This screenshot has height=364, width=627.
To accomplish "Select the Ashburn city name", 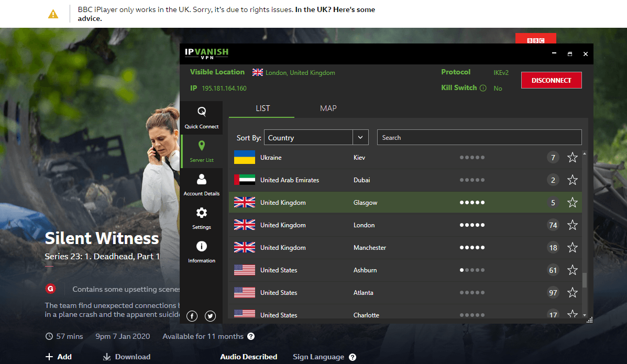I will 365,270.
